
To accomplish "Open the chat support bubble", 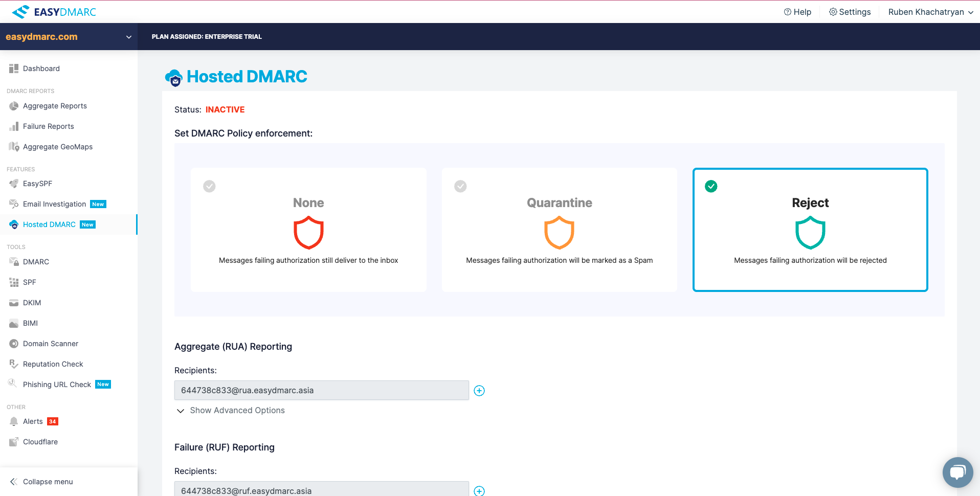I will pos(957,472).
